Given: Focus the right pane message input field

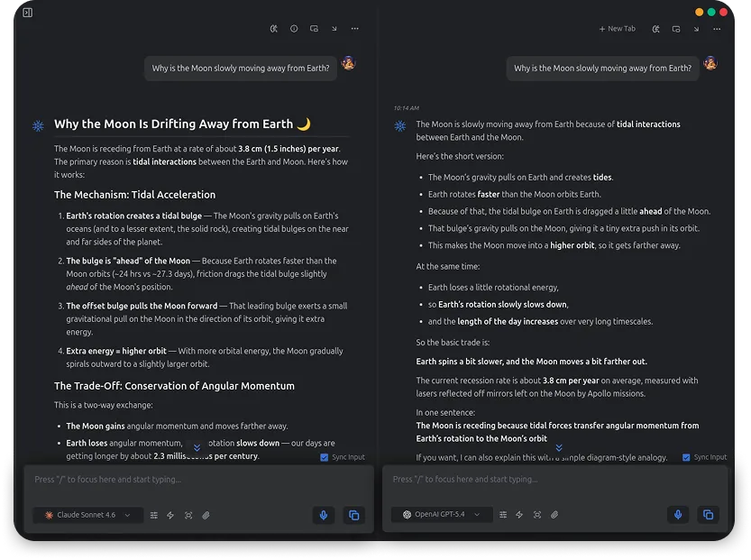Looking at the screenshot, I should [554, 480].
